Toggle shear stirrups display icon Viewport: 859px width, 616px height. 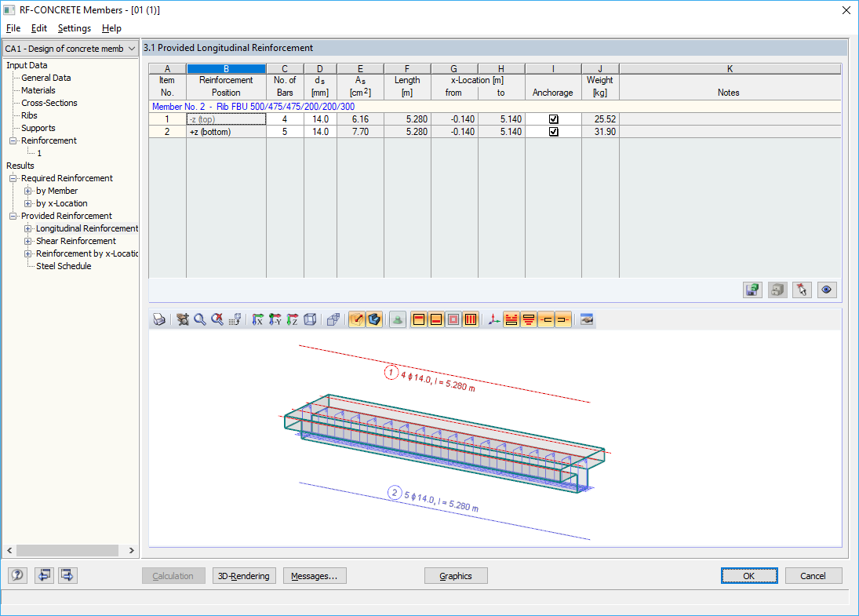(471, 319)
